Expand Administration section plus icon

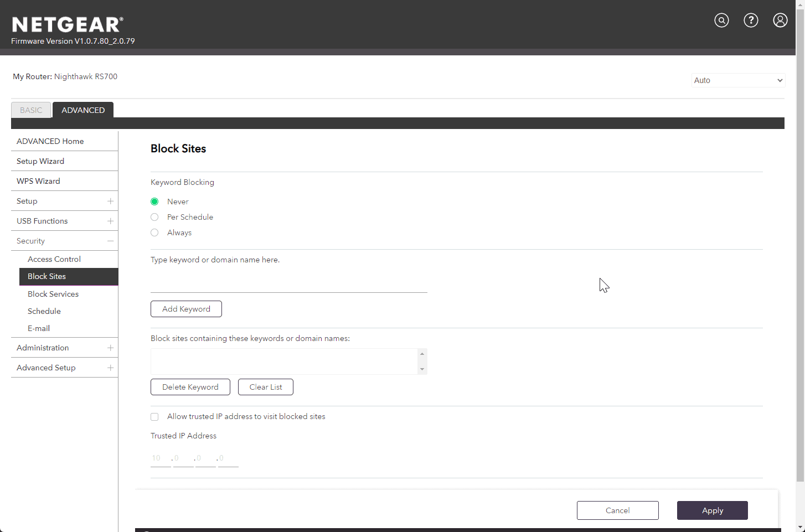click(x=110, y=348)
